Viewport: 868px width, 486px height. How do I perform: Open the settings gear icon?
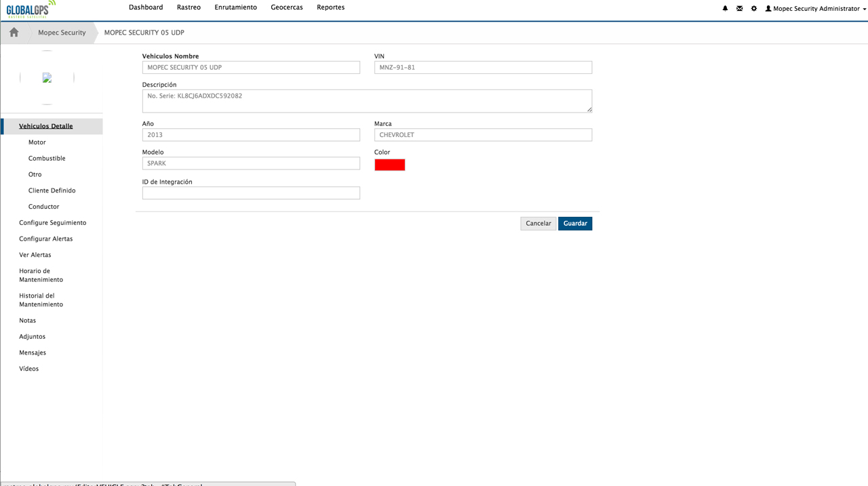point(753,9)
